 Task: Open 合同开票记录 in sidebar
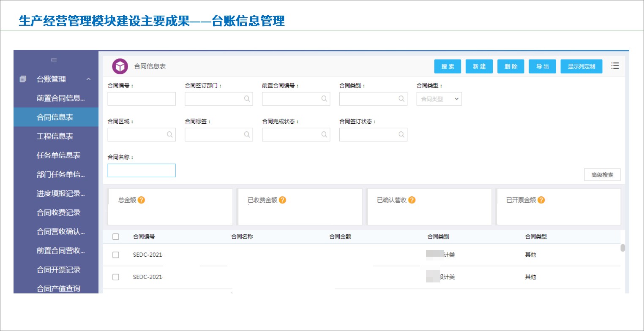click(56, 269)
